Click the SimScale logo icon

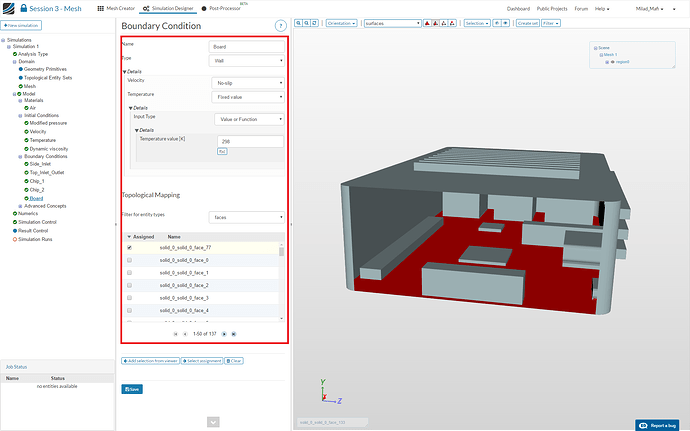(x=10, y=8)
